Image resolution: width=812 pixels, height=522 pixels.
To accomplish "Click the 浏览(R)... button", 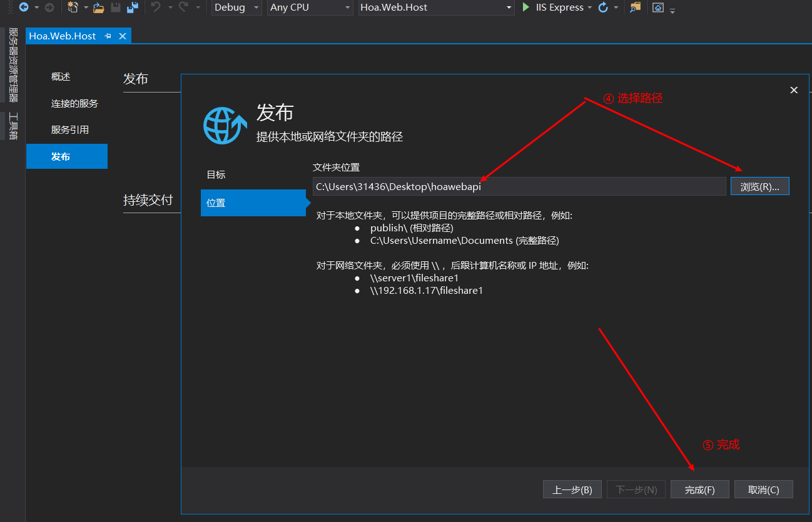I will tap(759, 187).
